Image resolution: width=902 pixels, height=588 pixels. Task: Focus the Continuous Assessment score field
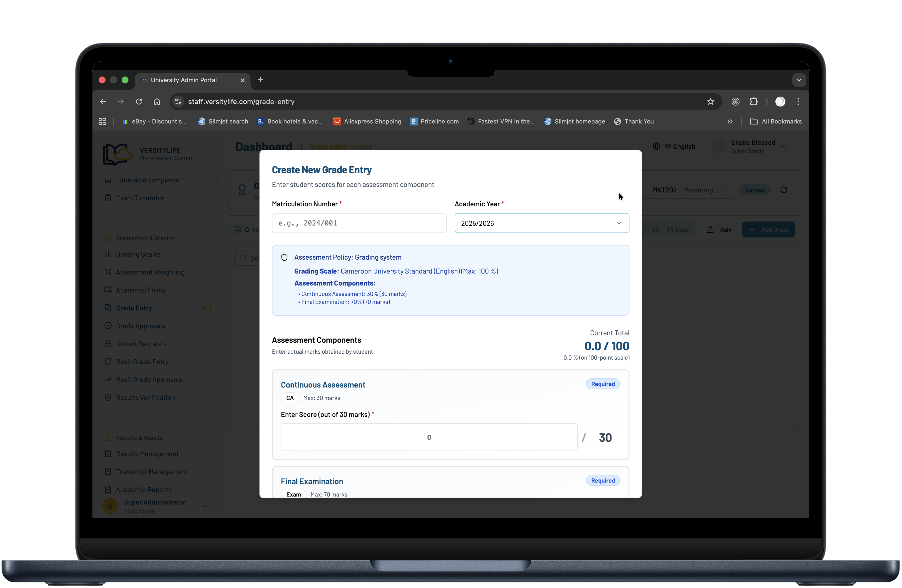pyautogui.click(x=429, y=437)
